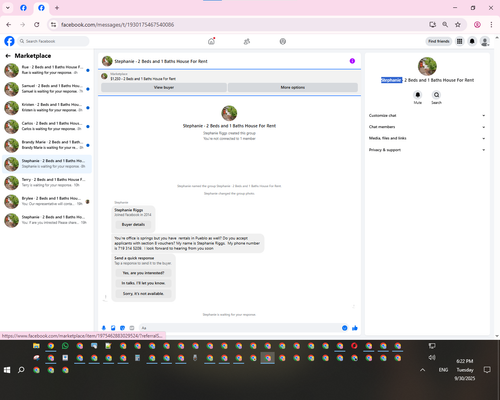The image size is (500, 400).
Task: Open Brandy Marie's conversation
Action: point(47,145)
